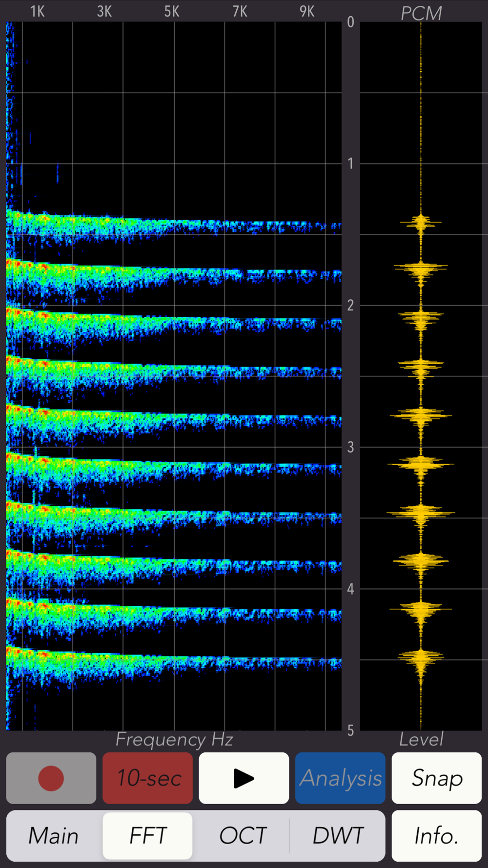Switch to the DWT tab
This screenshot has height=868, width=488.
click(x=338, y=836)
